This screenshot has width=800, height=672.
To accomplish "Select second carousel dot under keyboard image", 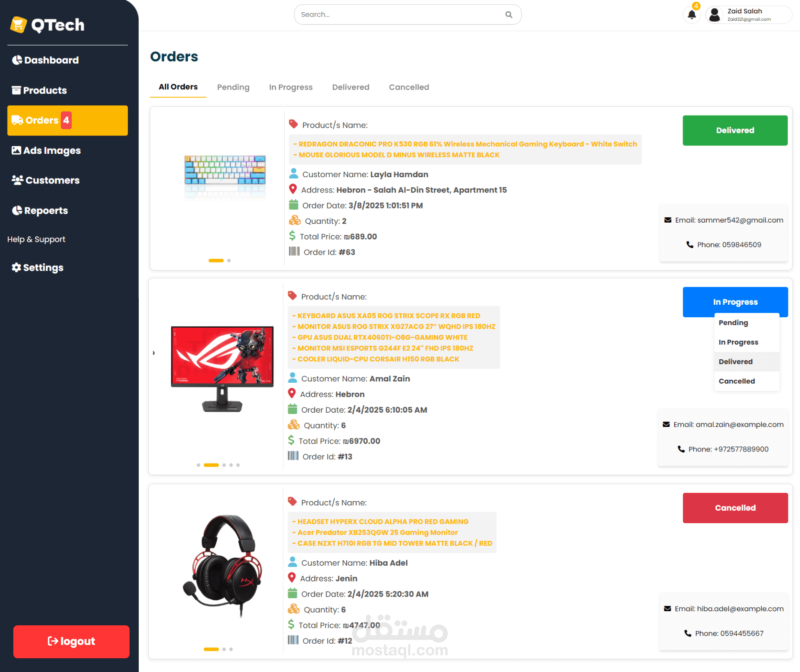I will tap(229, 261).
